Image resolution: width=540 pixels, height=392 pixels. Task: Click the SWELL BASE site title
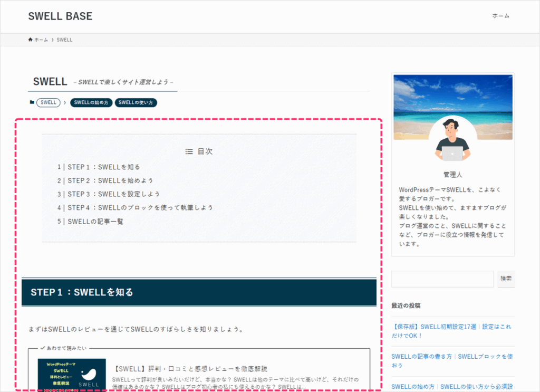tap(60, 16)
